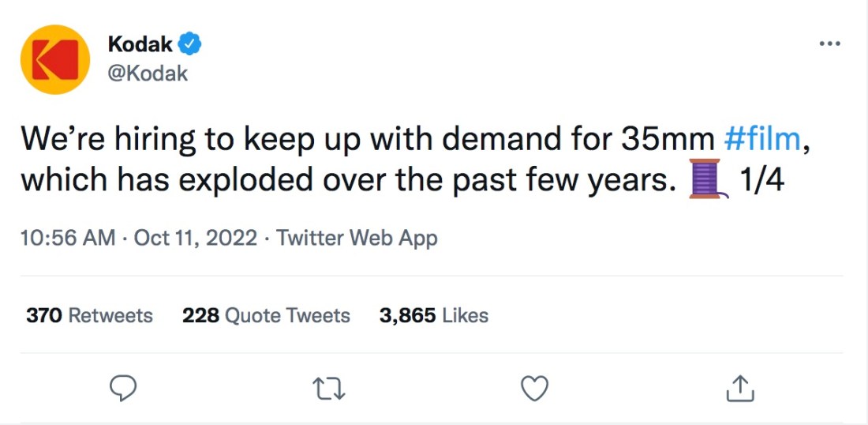This screenshot has width=868, height=425.
Task: Open the three-dot more options menu
Action: coord(829,44)
